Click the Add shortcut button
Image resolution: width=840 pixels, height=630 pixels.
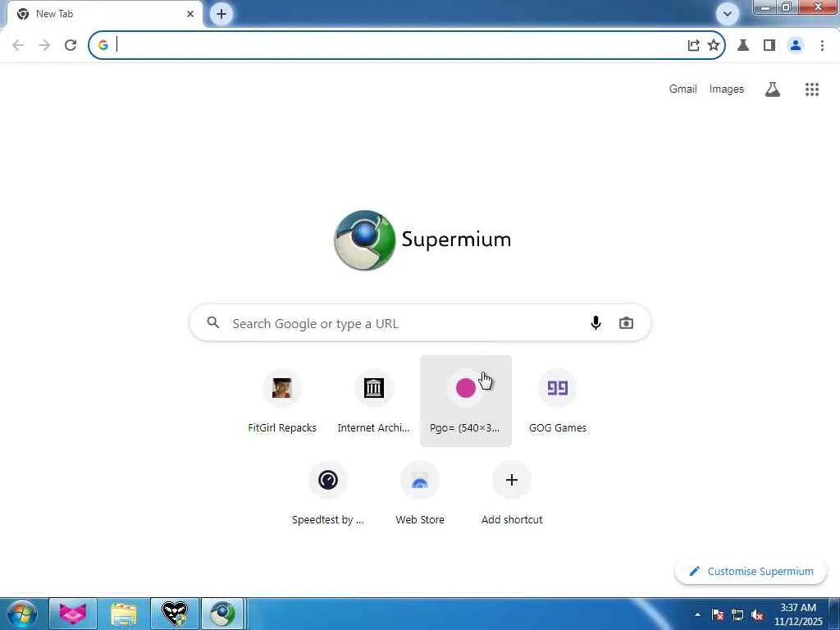[512, 493]
